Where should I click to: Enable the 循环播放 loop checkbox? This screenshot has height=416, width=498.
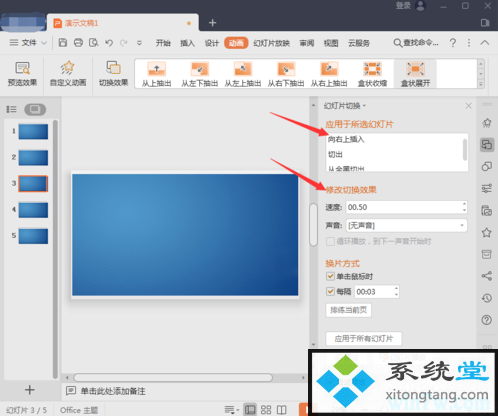330,241
